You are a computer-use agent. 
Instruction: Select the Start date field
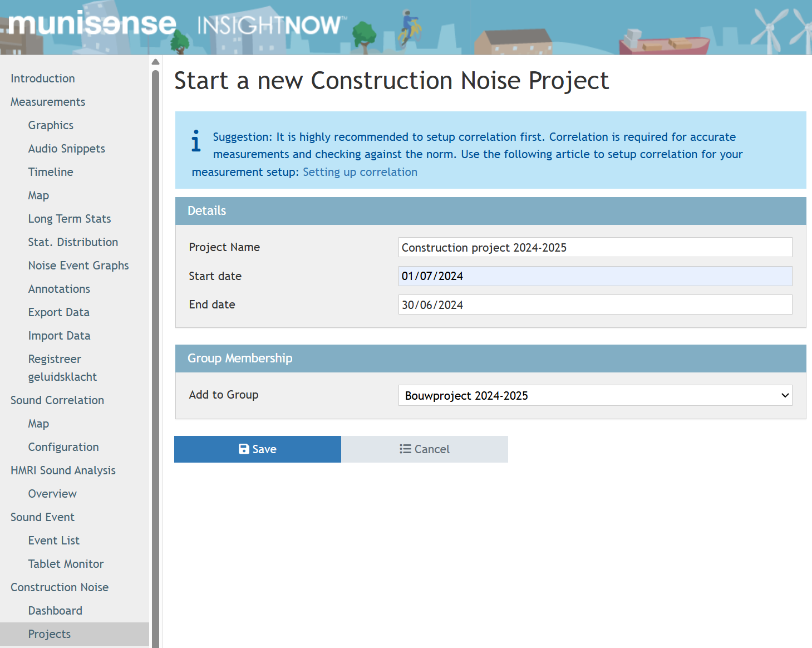(x=595, y=276)
